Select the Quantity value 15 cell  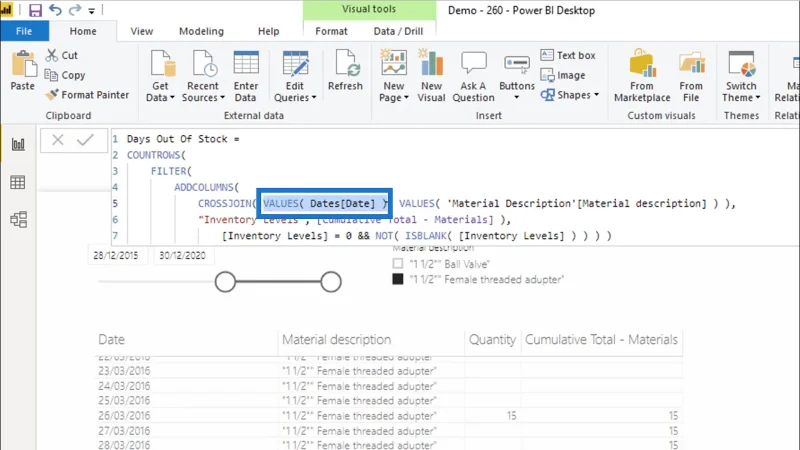[511, 416]
